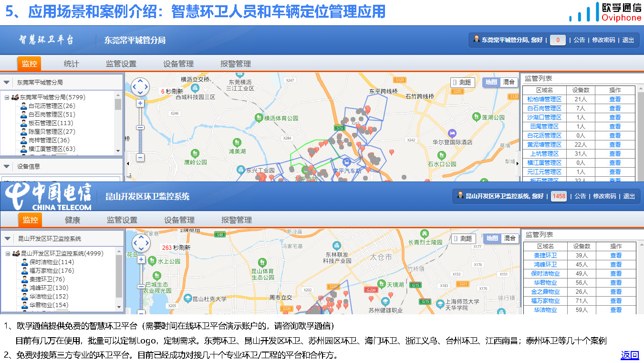Click 查看 for 松柏塘管理区 row
Image resolution: width=644 pixels, height=363 pixels.
point(615,99)
